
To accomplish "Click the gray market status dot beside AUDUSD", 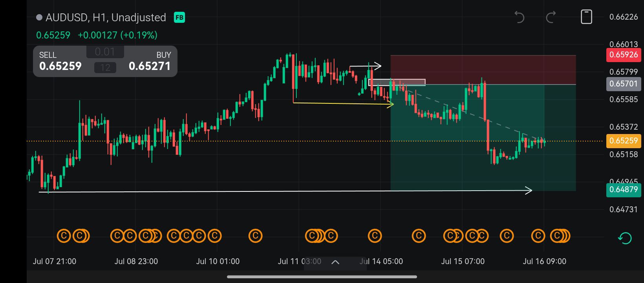I will (x=39, y=17).
